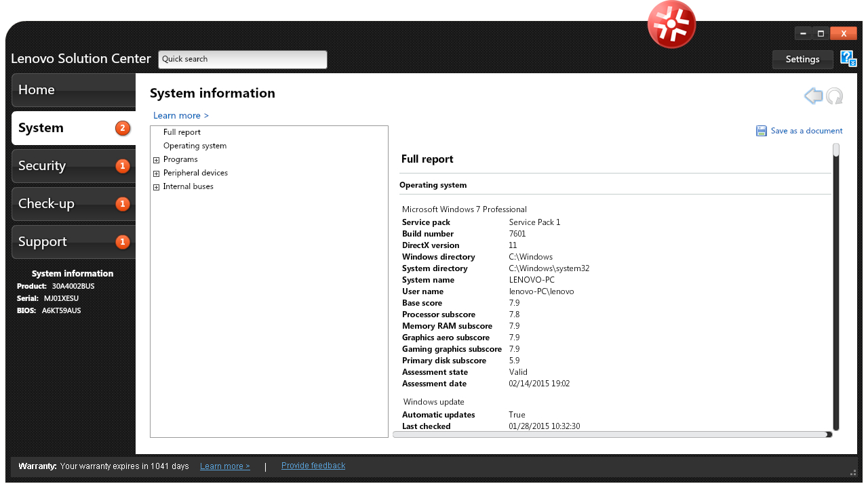Click the C:\Windows\system32 value

[549, 268]
